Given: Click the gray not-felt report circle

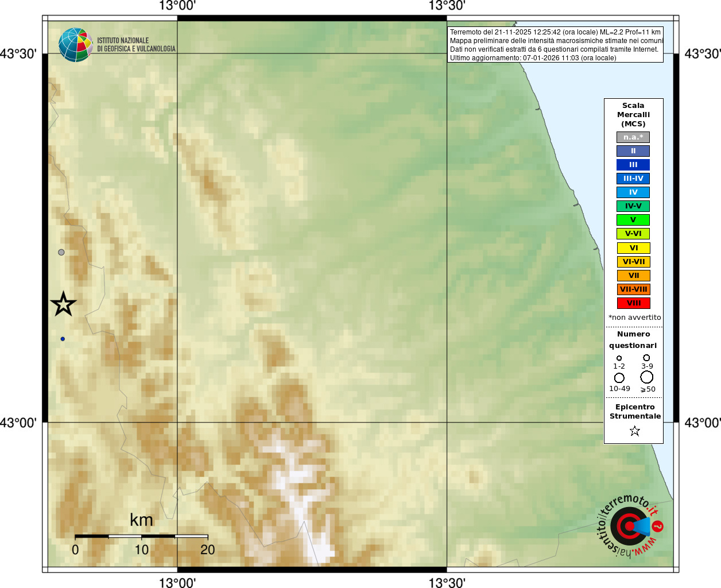Looking at the screenshot, I should tap(61, 252).
